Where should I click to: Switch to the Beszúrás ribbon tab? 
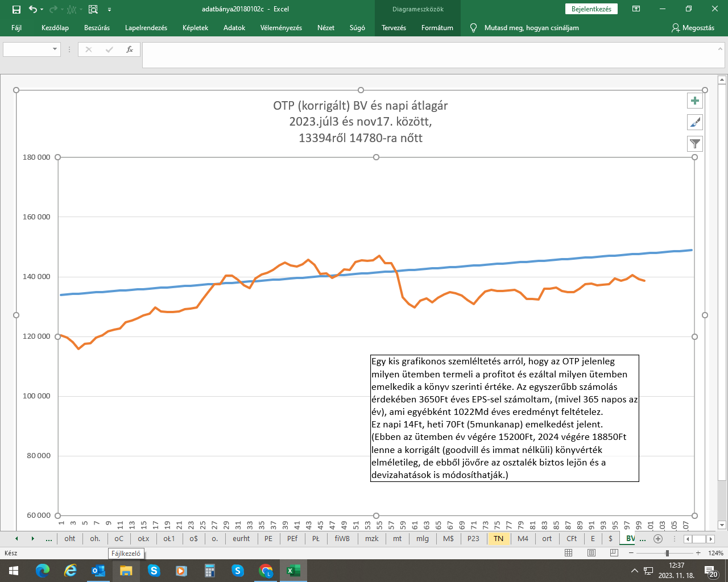tap(97, 28)
